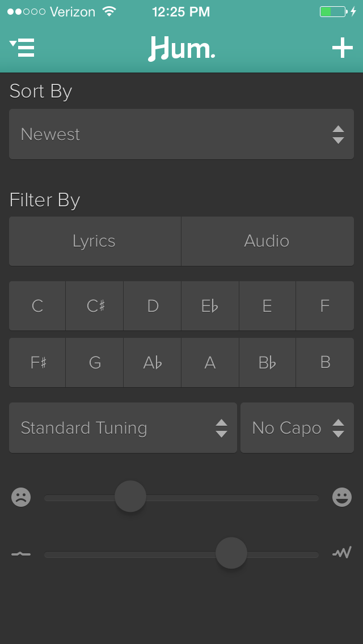Open the Standard Tuning dropdown

[x=123, y=428]
